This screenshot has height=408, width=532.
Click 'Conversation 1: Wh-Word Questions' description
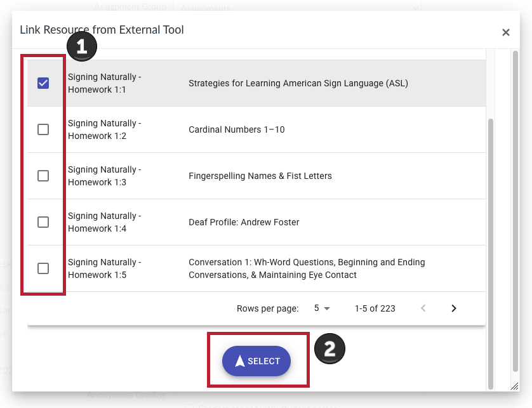[307, 268]
